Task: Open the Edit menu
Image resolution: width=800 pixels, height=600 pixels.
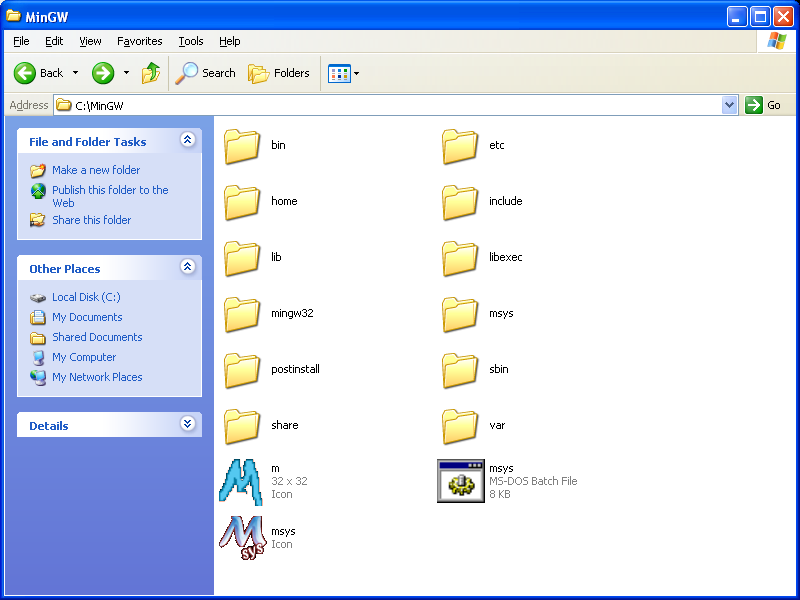Action: tap(54, 41)
